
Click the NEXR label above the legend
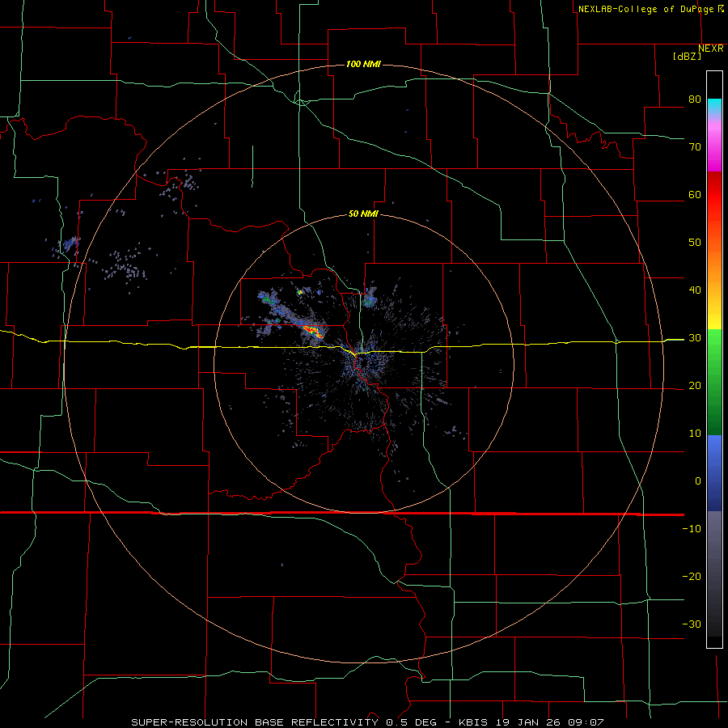(x=710, y=49)
